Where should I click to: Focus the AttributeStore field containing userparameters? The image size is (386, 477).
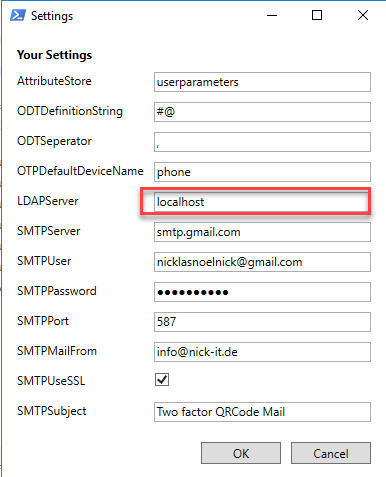[262, 82]
